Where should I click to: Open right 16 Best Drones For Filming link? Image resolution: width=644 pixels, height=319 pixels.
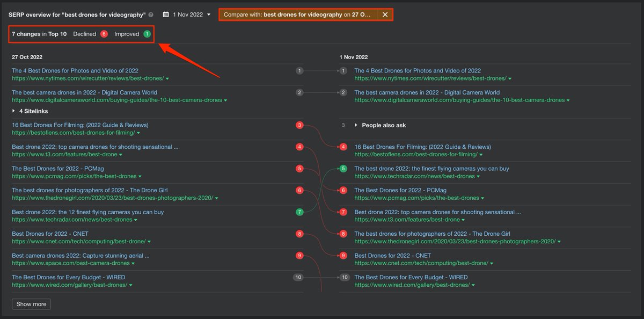point(422,147)
